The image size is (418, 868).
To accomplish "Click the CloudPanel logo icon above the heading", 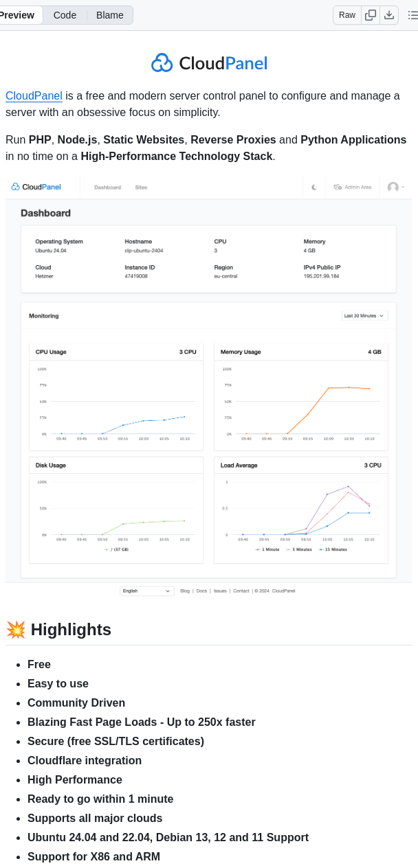I will 161,62.
